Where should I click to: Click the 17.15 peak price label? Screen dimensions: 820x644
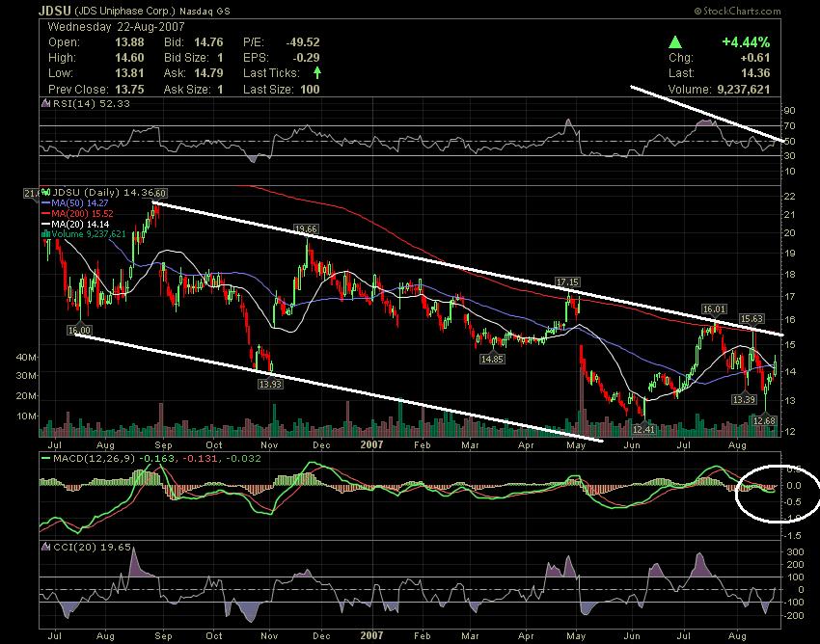pyautogui.click(x=567, y=282)
